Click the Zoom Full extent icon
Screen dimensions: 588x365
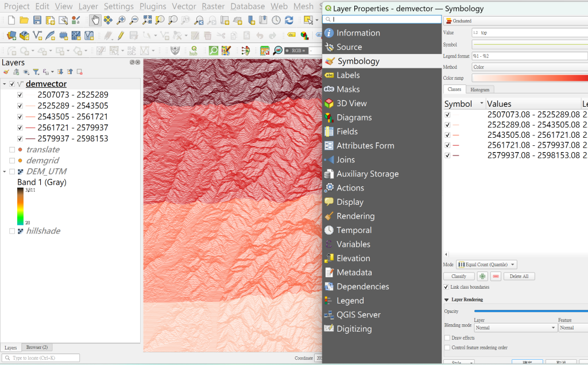[x=147, y=20]
